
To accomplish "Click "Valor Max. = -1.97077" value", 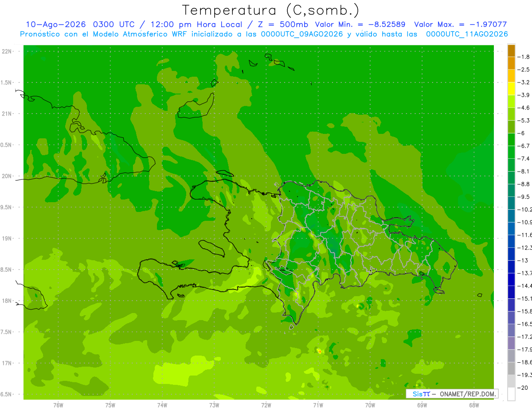I will pos(460,24).
